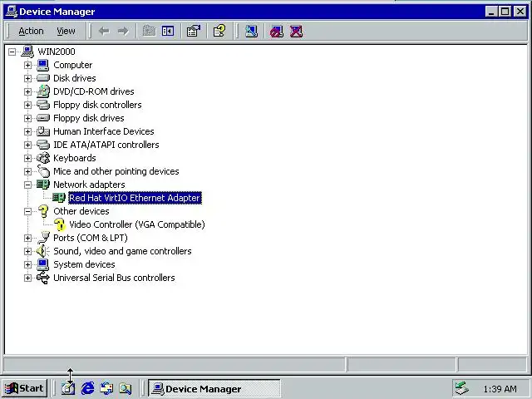This screenshot has width=532, height=399.
Task: Select Red Hat VirtIO Ethernet Adapter
Action: click(135, 198)
